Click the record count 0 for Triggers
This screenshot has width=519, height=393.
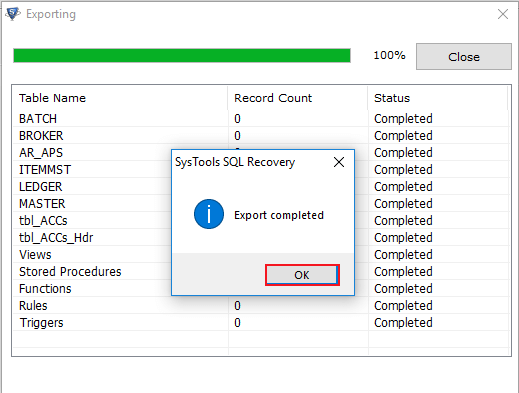click(237, 323)
